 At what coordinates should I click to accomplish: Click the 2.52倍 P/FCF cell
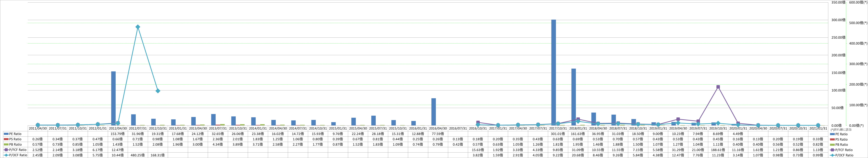pyautogui.click(x=38, y=150)
